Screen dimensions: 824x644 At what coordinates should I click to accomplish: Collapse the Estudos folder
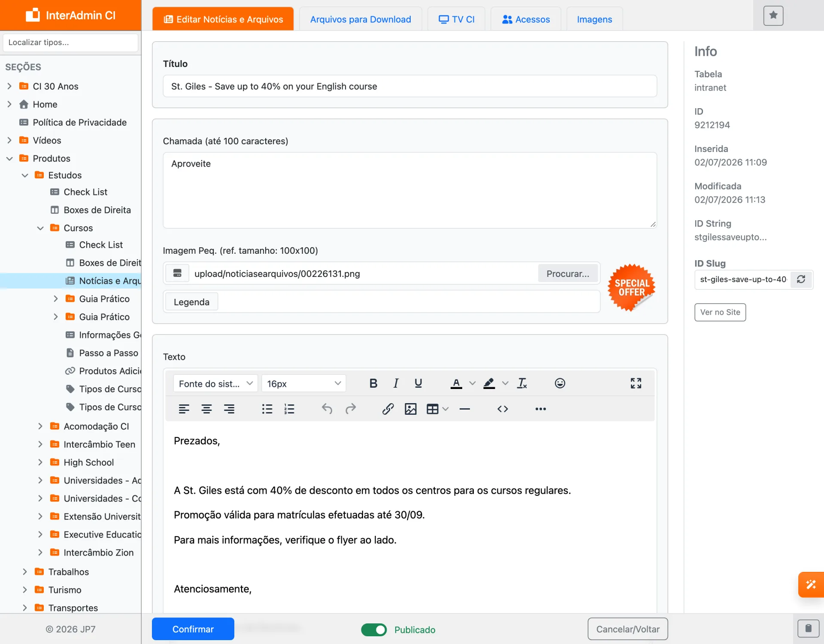(x=25, y=175)
